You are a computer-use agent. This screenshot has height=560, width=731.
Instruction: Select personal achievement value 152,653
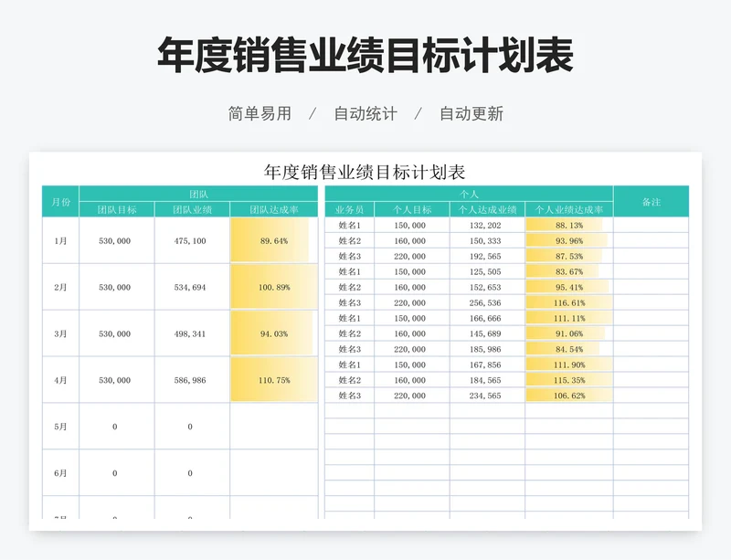tap(485, 287)
